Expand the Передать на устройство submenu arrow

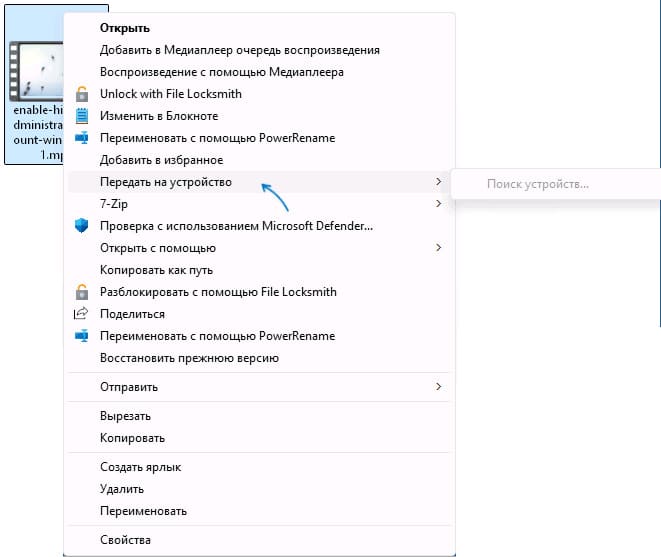coord(438,181)
